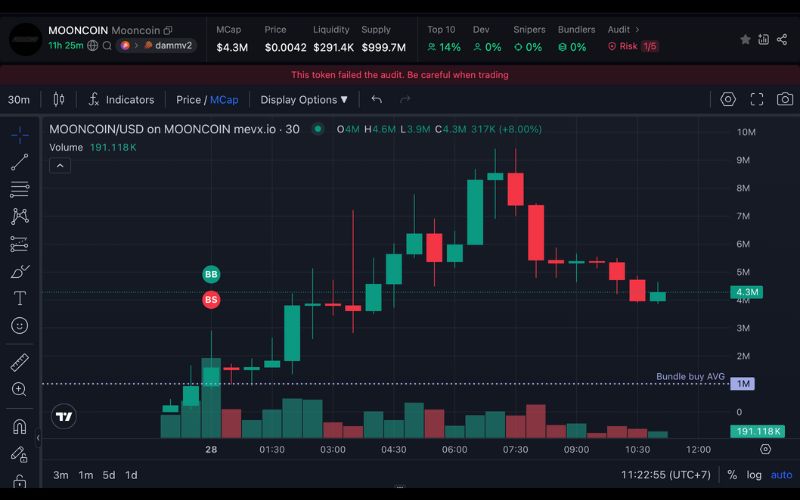Image resolution: width=800 pixels, height=500 pixels.
Task: Select the Text annotation tool
Action: (x=19, y=298)
